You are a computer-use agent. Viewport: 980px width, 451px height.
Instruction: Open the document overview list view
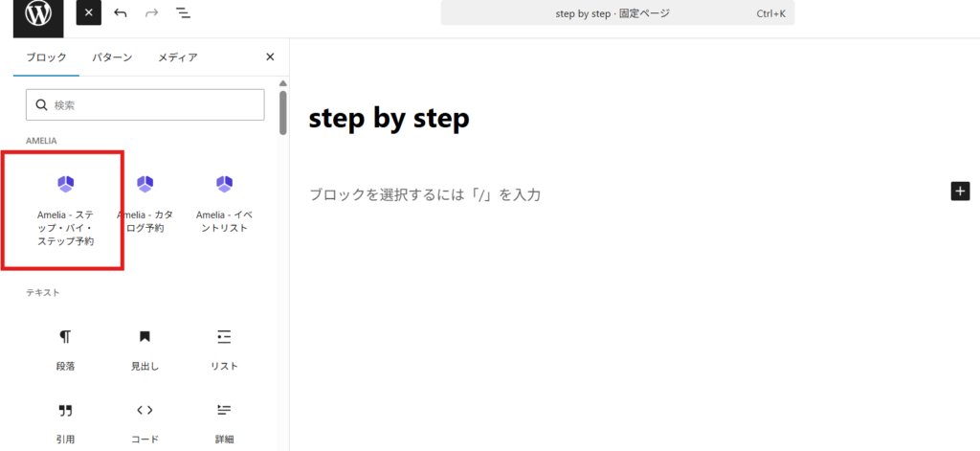(x=182, y=13)
